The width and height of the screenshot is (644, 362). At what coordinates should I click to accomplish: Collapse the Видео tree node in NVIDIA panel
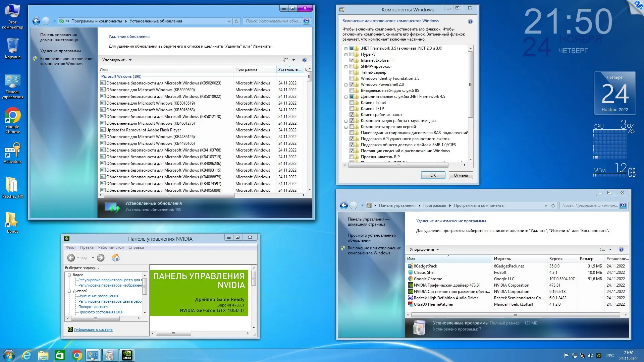click(x=69, y=275)
